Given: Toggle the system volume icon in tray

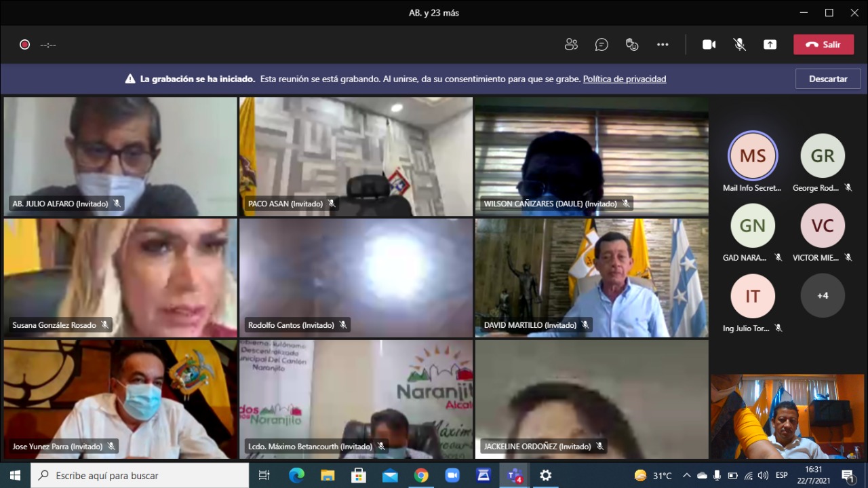Looking at the screenshot, I should pos(763,475).
